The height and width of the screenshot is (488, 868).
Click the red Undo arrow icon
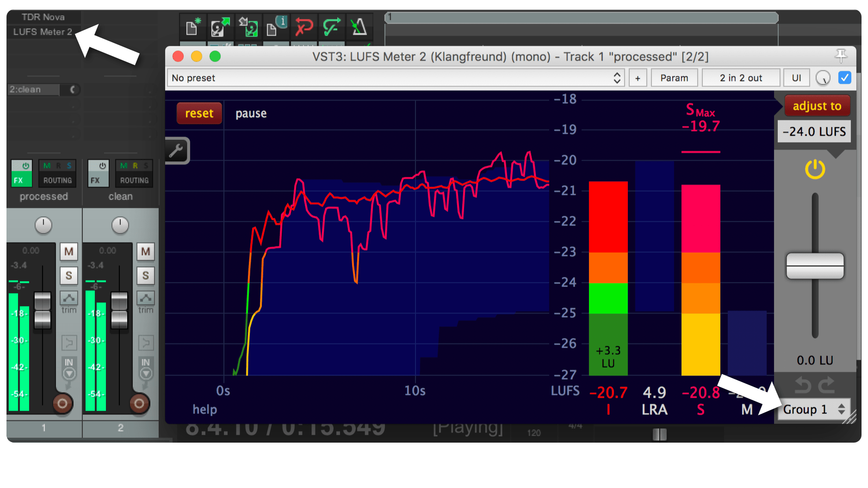pos(304,27)
